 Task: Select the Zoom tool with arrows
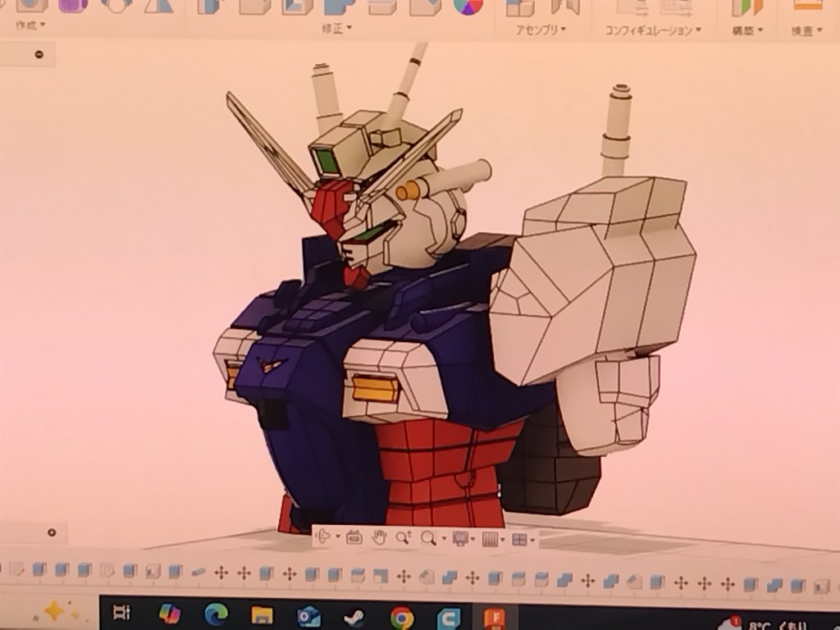[403, 538]
